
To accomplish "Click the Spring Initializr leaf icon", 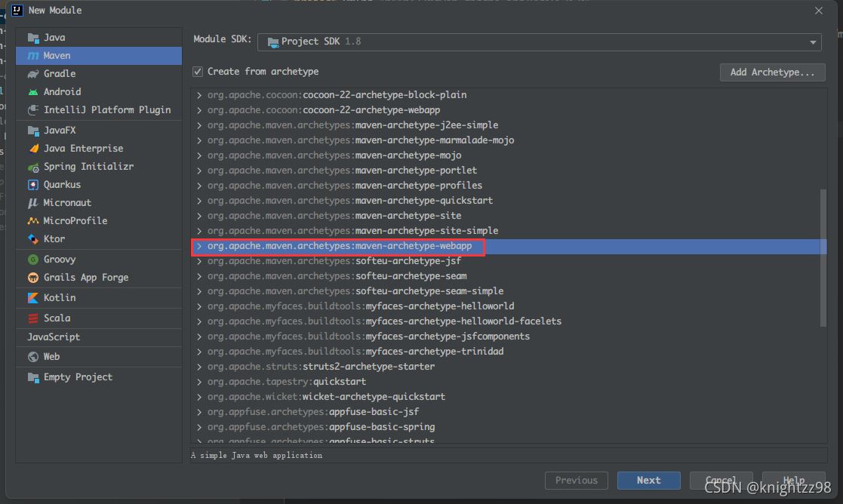I will tap(33, 167).
